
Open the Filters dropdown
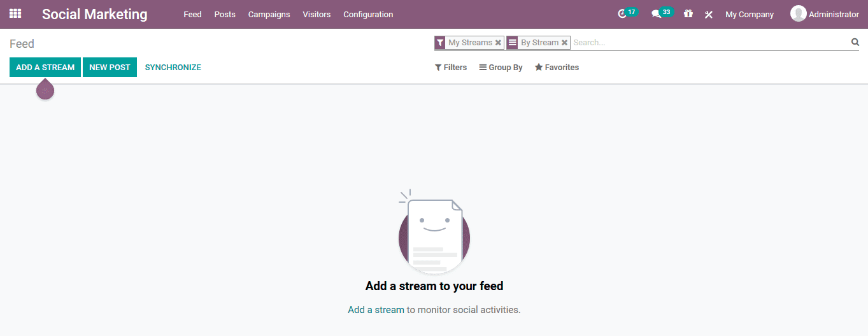451,68
